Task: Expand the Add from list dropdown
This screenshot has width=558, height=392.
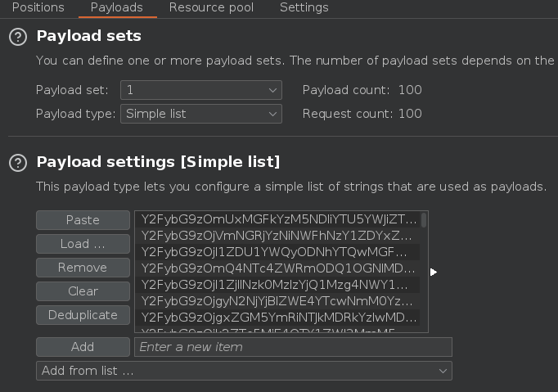Action: [x=244, y=371]
